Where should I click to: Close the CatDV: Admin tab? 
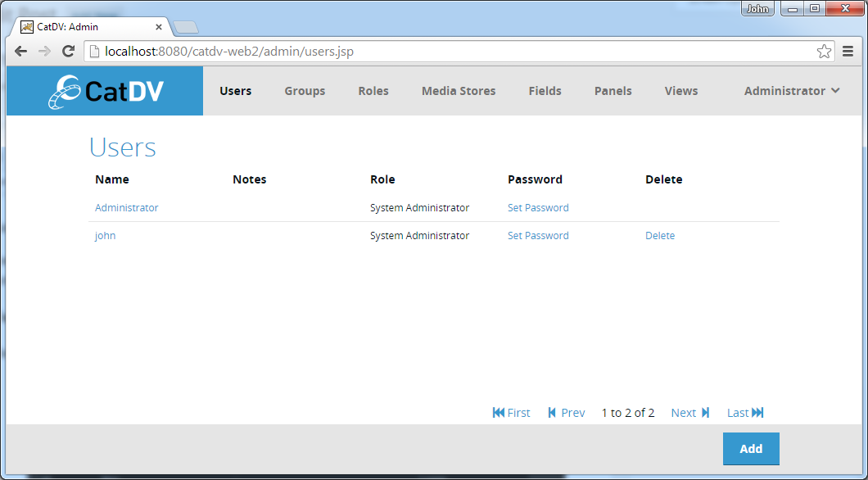point(158,26)
